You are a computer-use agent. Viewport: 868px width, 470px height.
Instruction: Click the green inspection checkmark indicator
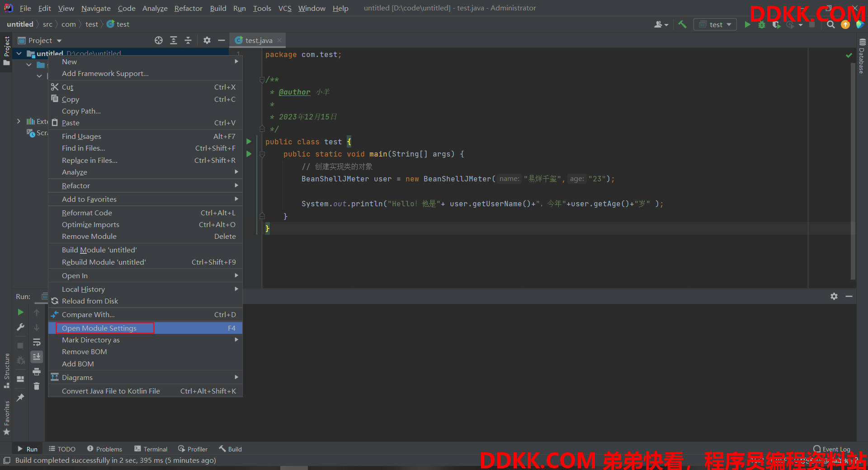[x=849, y=55]
